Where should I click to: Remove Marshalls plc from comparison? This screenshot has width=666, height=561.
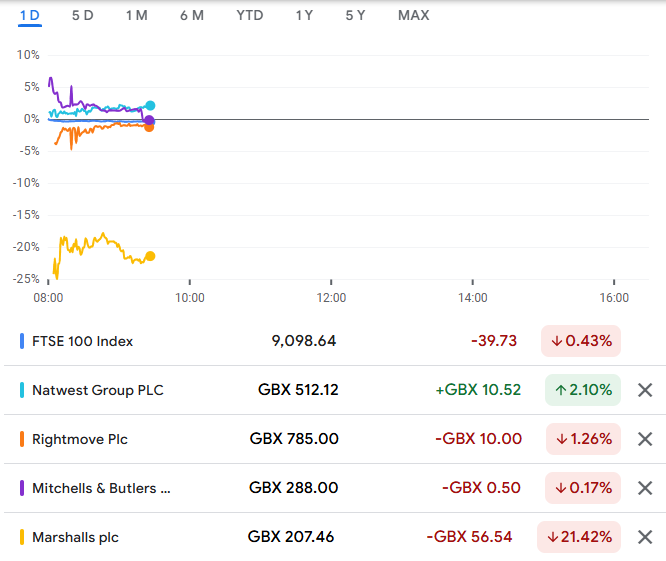645,537
